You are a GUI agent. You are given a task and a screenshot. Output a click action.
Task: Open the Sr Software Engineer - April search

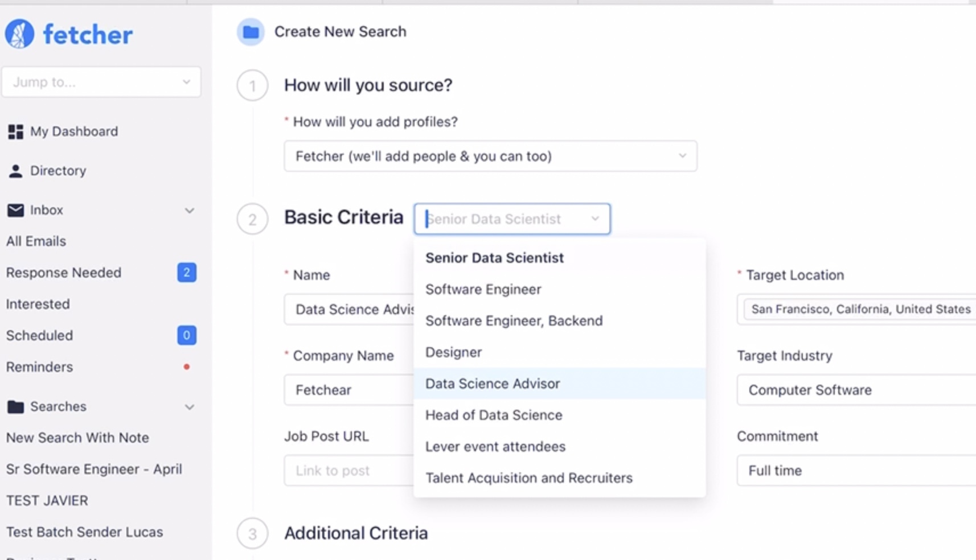tap(94, 469)
